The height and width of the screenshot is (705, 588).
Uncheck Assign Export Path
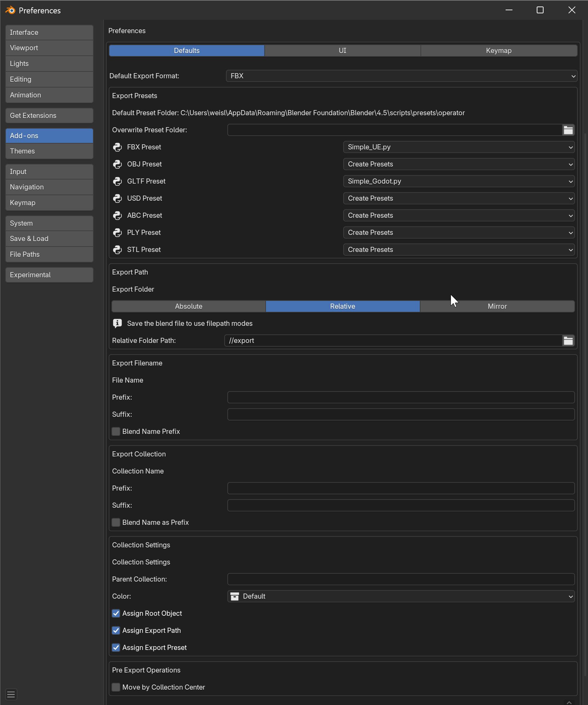coord(116,630)
